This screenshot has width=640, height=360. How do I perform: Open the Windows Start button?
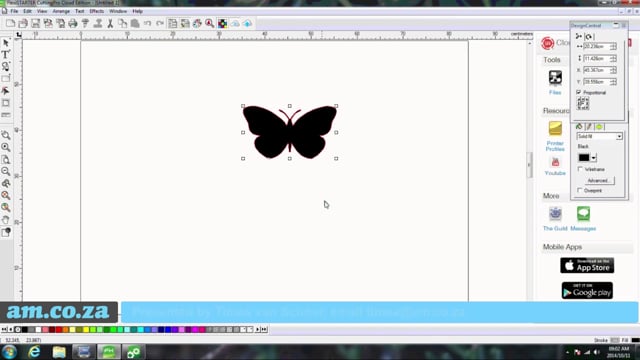[x=9, y=352]
